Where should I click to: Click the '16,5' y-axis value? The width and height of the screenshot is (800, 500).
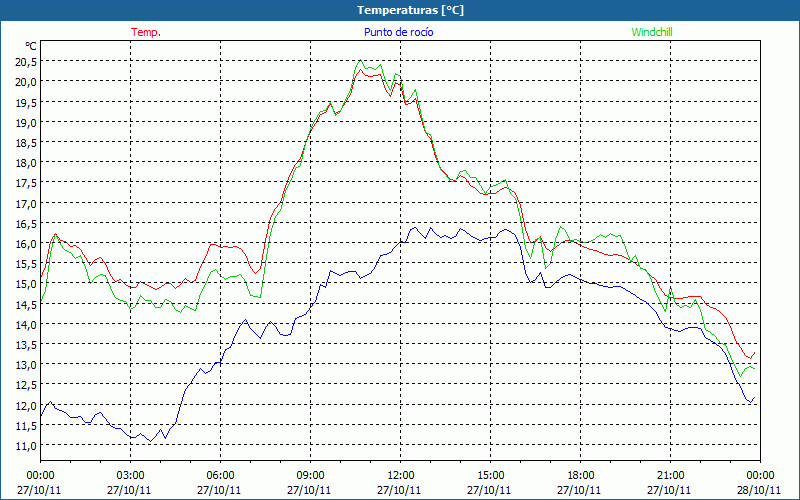pyautogui.click(x=26, y=223)
